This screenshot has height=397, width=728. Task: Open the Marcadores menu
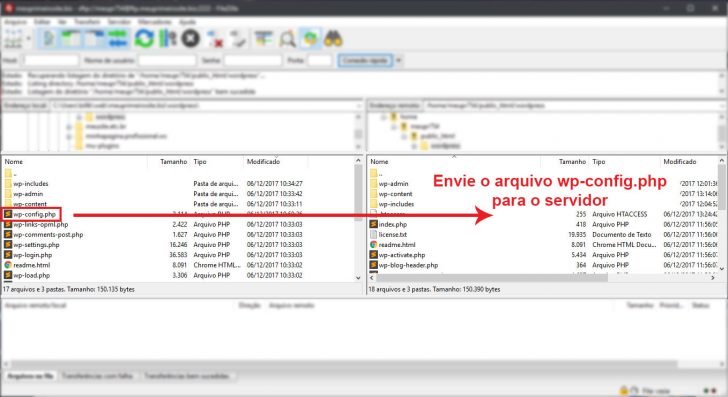point(155,22)
